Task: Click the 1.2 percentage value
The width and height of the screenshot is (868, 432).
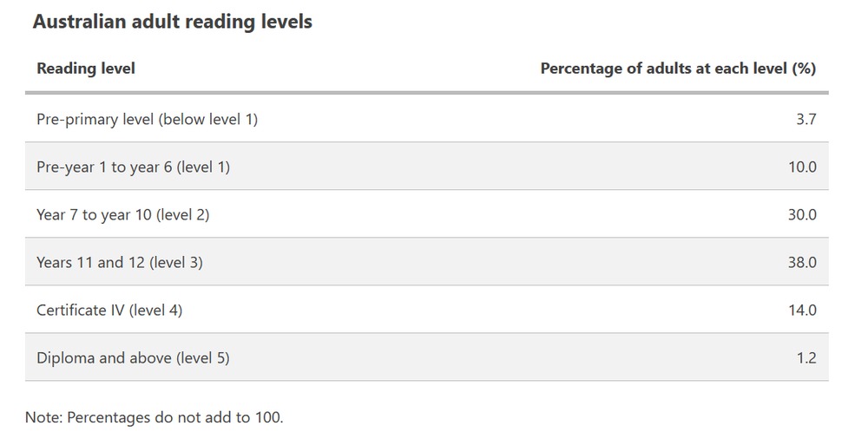Action: tap(806, 357)
